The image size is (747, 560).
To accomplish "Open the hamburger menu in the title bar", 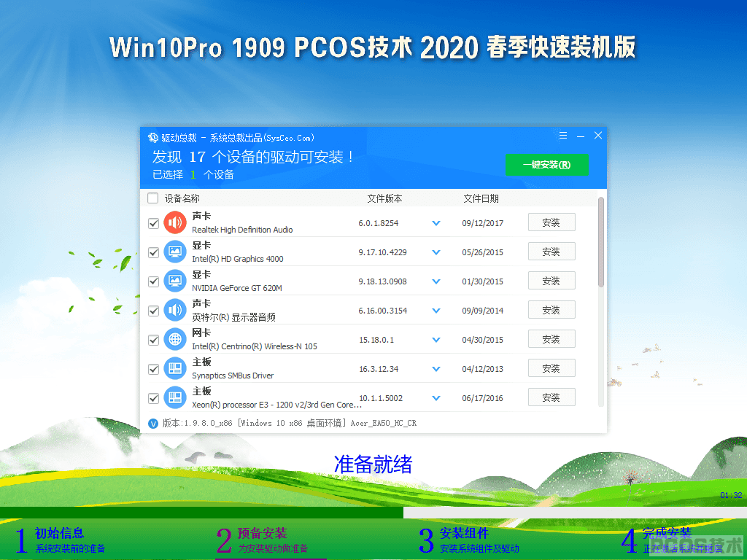I will (x=563, y=136).
